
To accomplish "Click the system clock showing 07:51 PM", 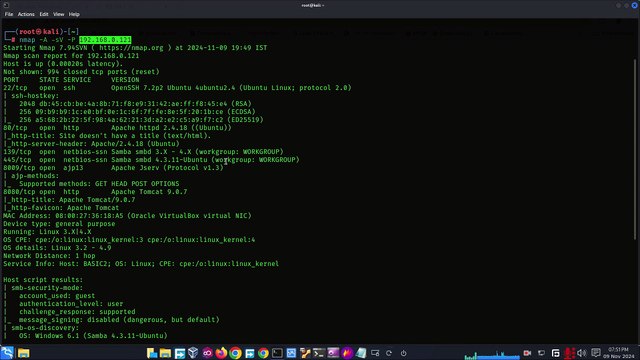I will [619, 353].
